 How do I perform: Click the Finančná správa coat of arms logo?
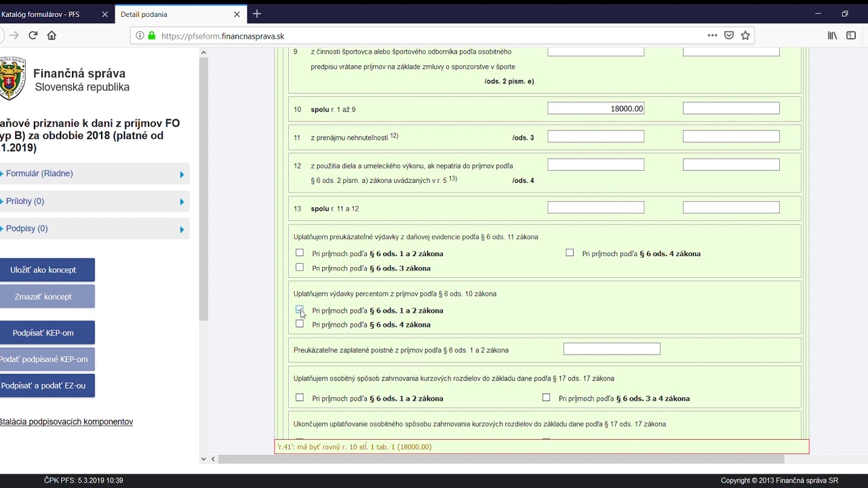coord(12,79)
